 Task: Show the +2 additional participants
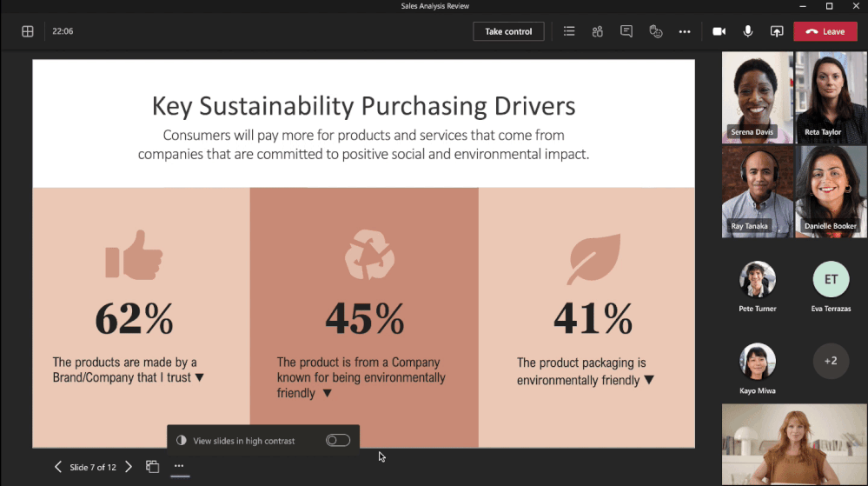tap(831, 362)
